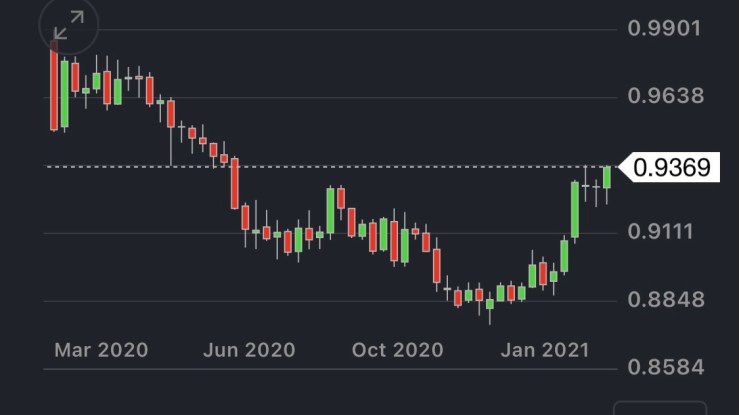Viewport: 739px width, 415px height.
Task: Click the partially visible button at bottom right
Action: tap(660, 408)
